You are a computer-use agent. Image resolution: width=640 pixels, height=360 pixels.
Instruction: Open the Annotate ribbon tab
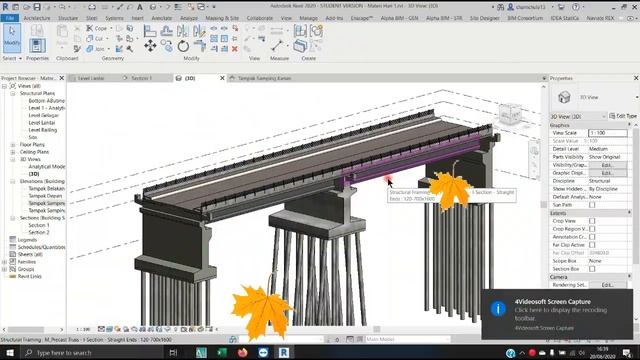[x=162, y=18]
